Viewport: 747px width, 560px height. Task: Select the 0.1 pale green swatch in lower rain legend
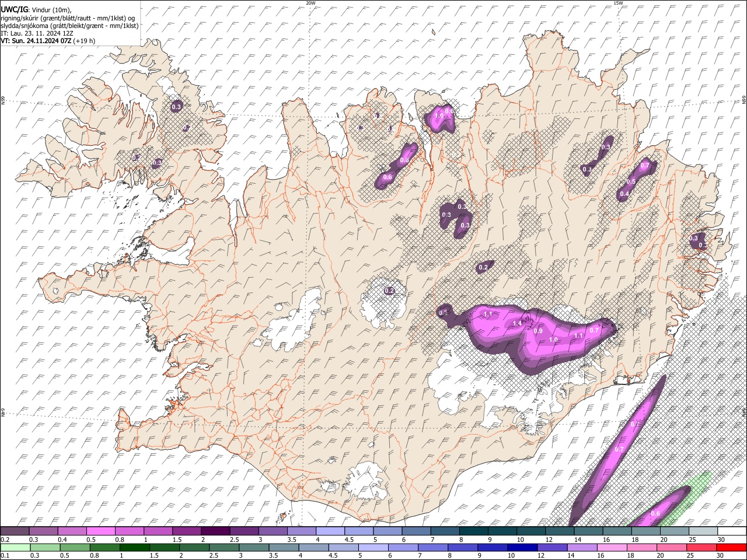click(x=15, y=547)
